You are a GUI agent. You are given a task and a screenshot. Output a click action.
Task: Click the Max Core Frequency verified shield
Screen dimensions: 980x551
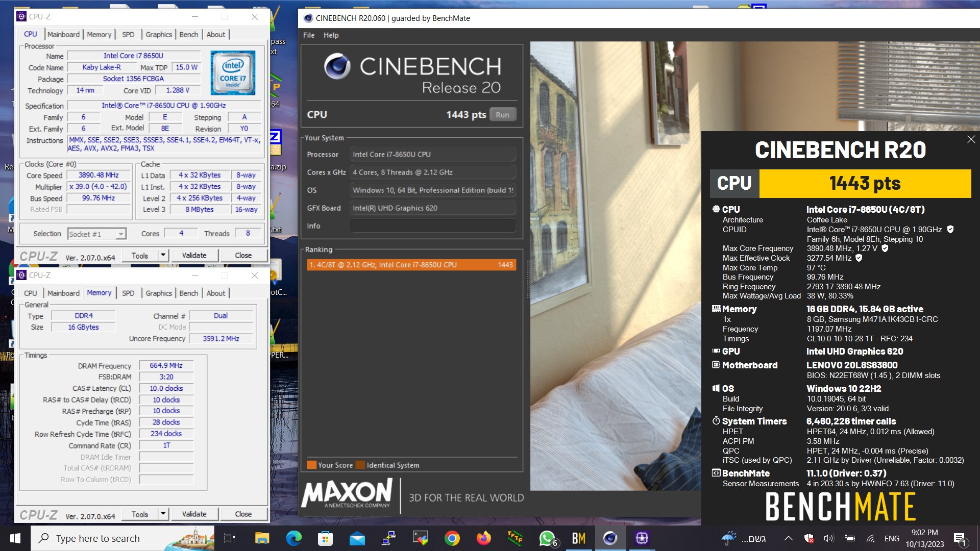(x=885, y=248)
